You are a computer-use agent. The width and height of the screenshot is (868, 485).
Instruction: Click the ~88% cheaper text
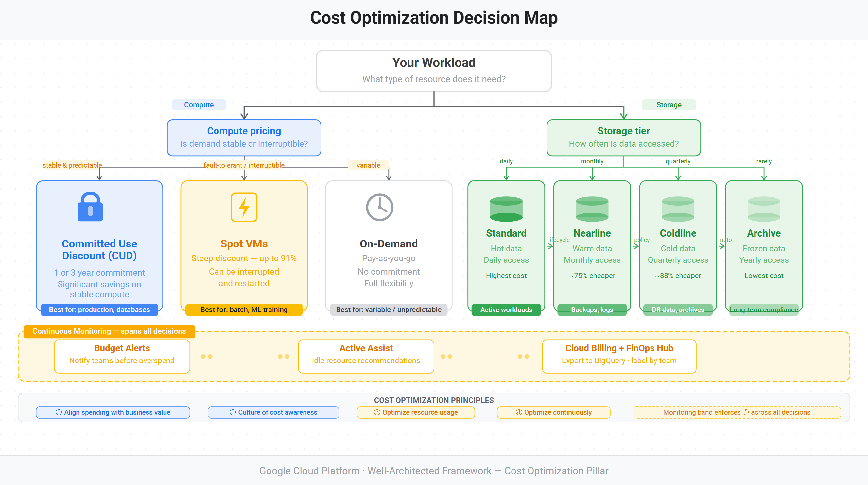[x=678, y=276]
